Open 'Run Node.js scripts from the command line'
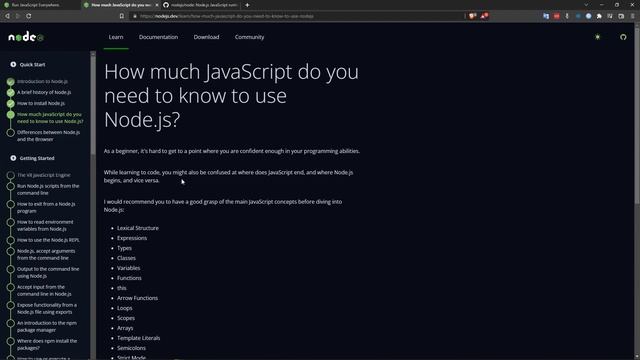Image resolution: width=640 pixels, height=360 pixels. click(x=48, y=189)
